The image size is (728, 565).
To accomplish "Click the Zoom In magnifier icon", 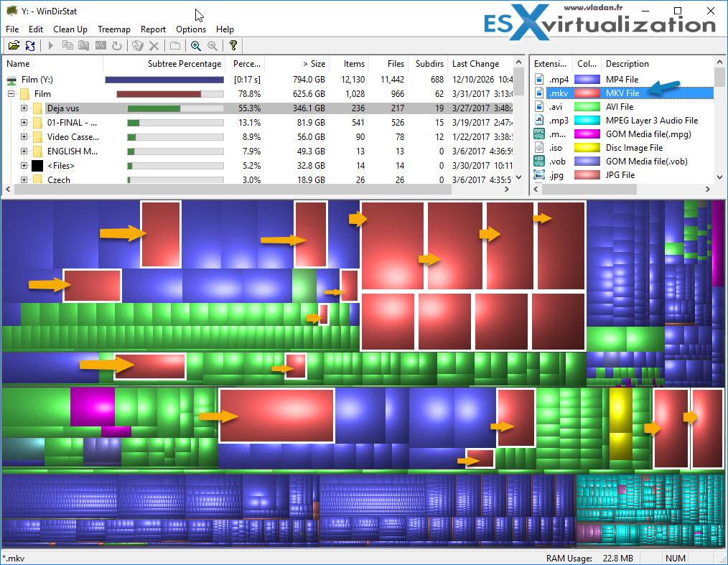I will pyautogui.click(x=196, y=45).
